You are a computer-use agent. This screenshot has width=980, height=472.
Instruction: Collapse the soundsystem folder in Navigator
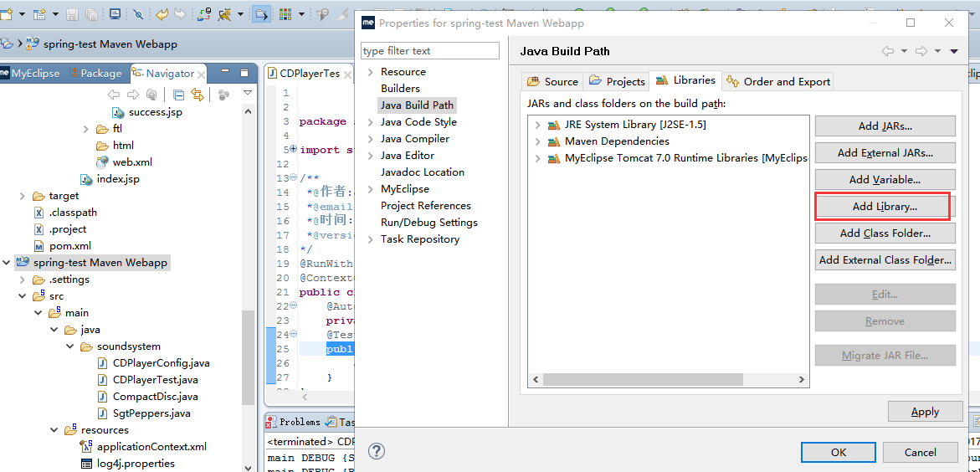tap(70, 346)
